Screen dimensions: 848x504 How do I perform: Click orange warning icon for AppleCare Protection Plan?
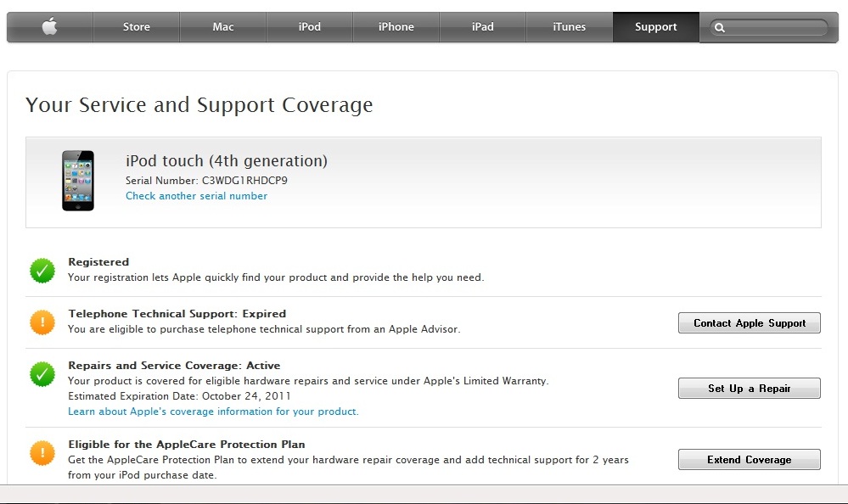42,452
